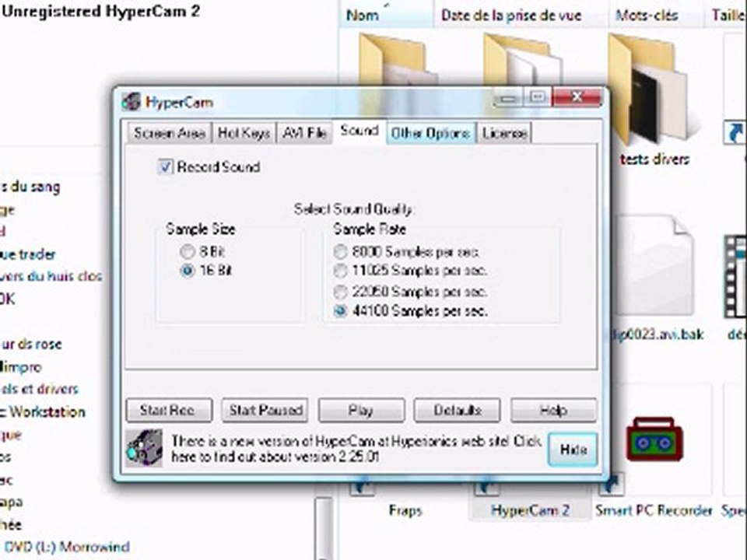Open the Screen Area tab
Screen dimensions: 747x560
[170, 133]
